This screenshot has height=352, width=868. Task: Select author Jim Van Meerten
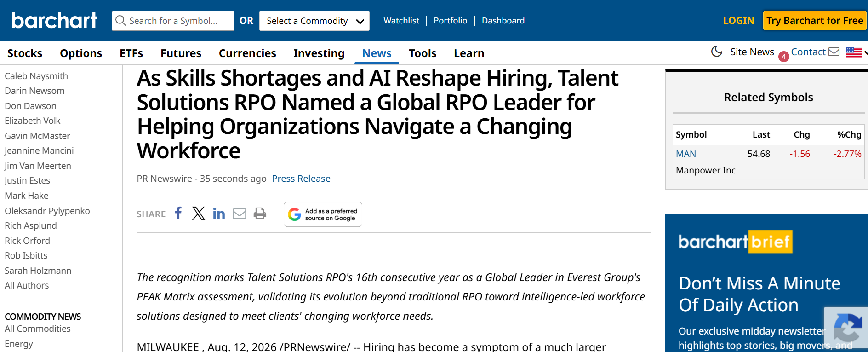tap(38, 166)
